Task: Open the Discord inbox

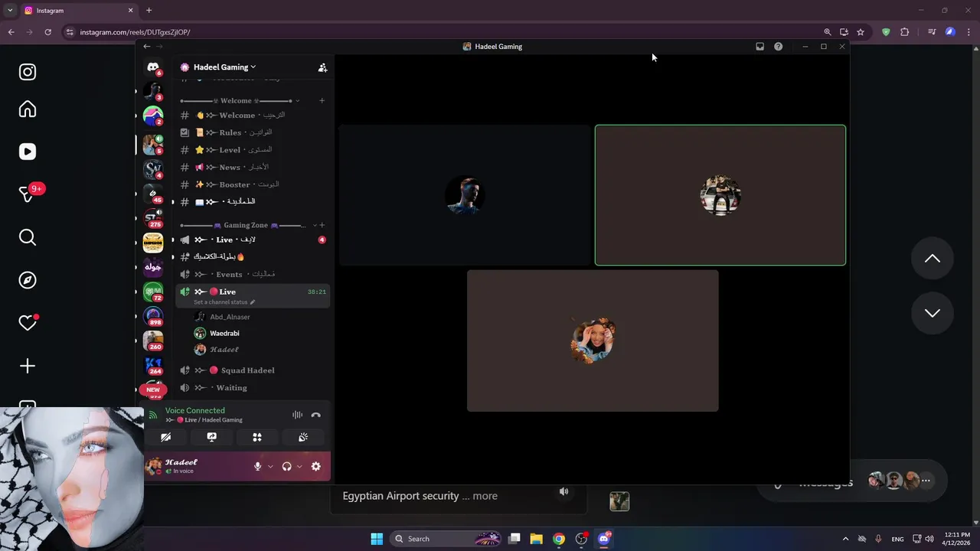Action: 759,47
